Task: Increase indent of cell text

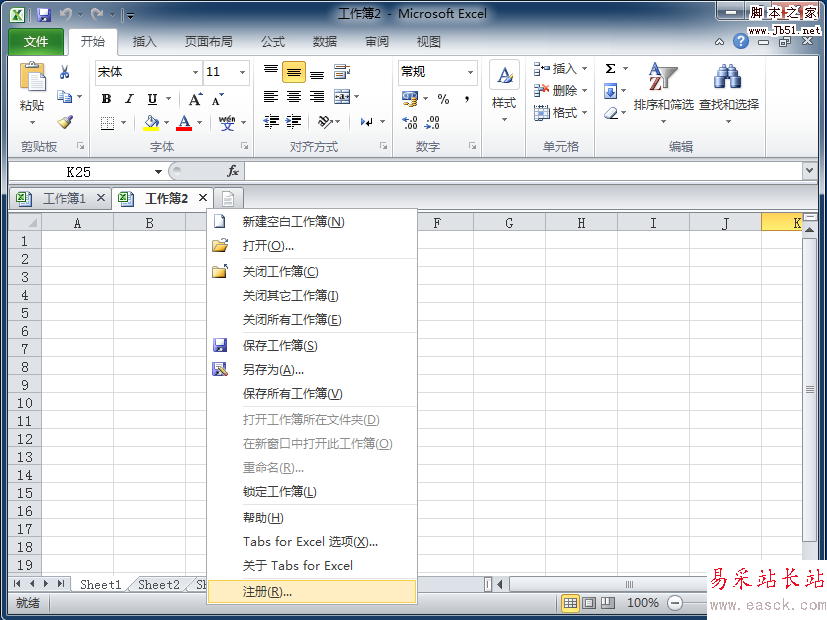Action: [294, 122]
